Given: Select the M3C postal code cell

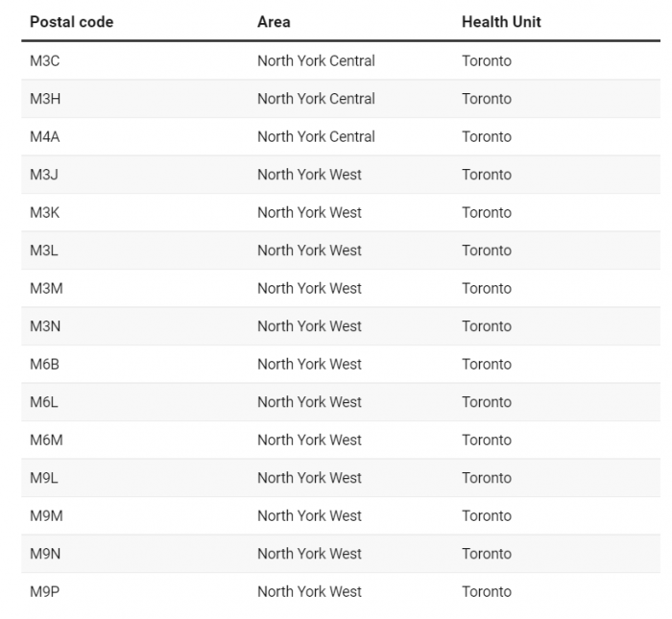Looking at the screenshot, I should pyautogui.click(x=45, y=60).
